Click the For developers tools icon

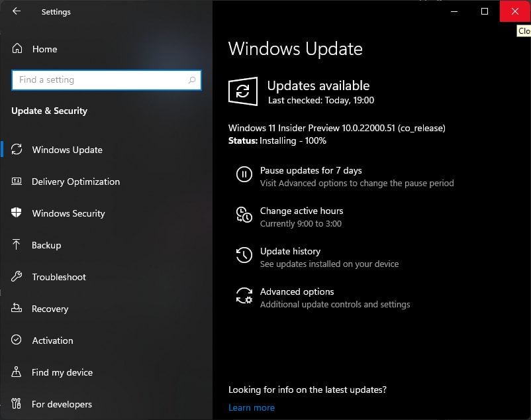coord(16,403)
